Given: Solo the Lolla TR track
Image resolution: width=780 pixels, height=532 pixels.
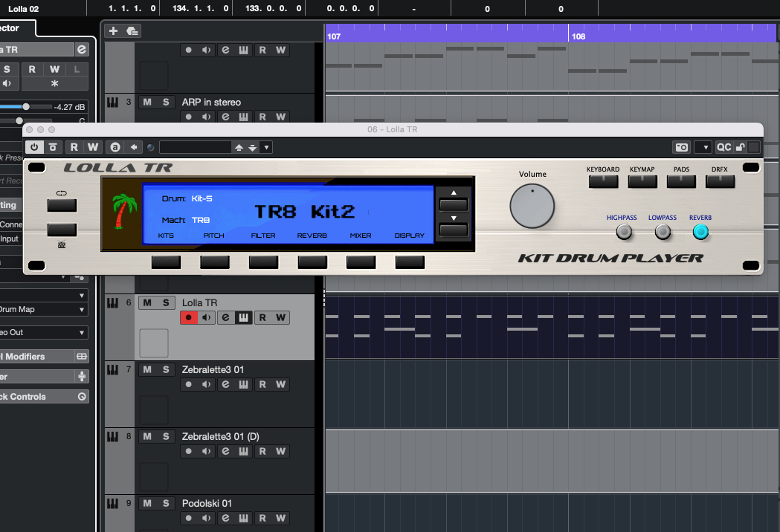Looking at the screenshot, I should coord(166,303).
